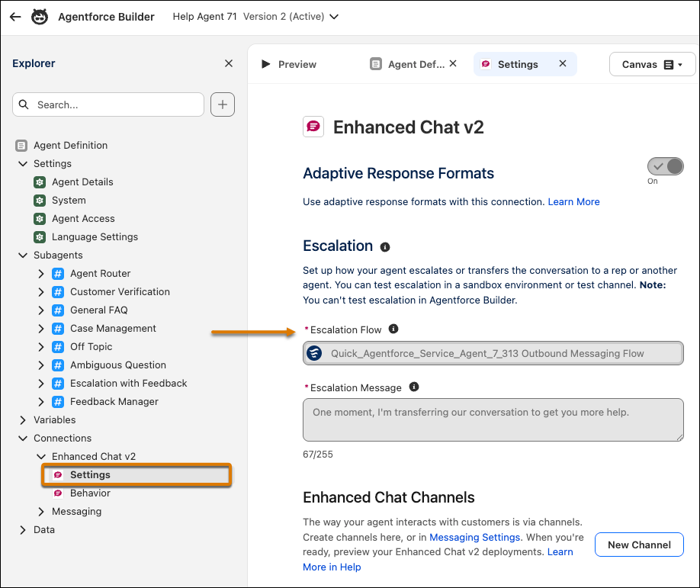Image resolution: width=700 pixels, height=588 pixels.
Task: Click the Agent Details gear icon
Action: pos(40,182)
